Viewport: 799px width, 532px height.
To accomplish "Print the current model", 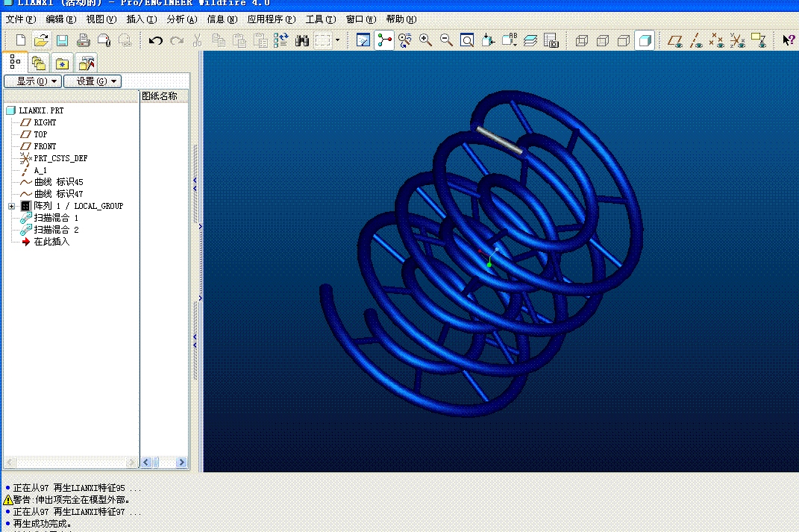I will [83, 40].
